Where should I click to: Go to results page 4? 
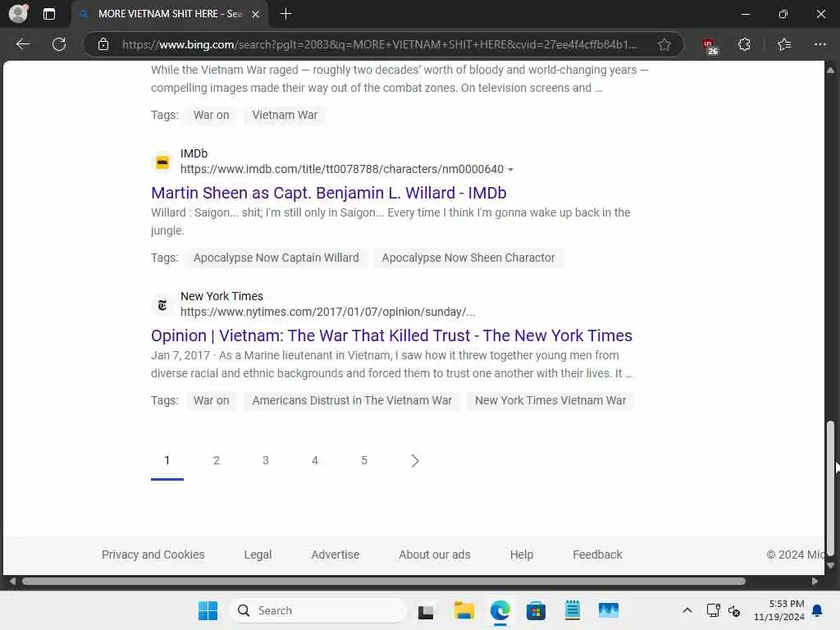(x=315, y=461)
